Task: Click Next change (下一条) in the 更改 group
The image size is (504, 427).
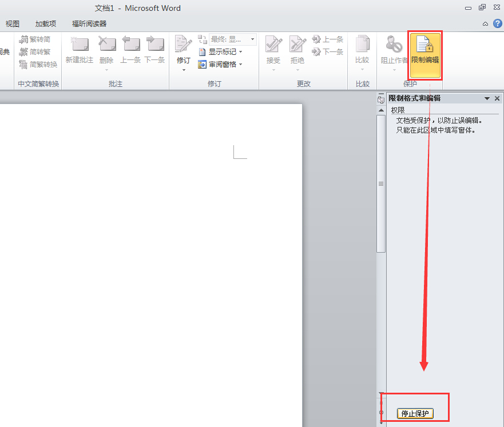Action: (328, 51)
